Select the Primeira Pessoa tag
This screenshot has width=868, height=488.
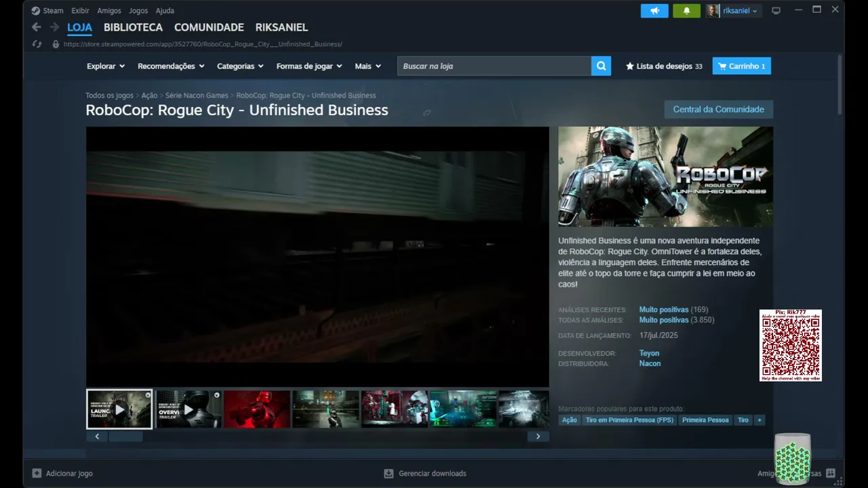click(x=705, y=420)
